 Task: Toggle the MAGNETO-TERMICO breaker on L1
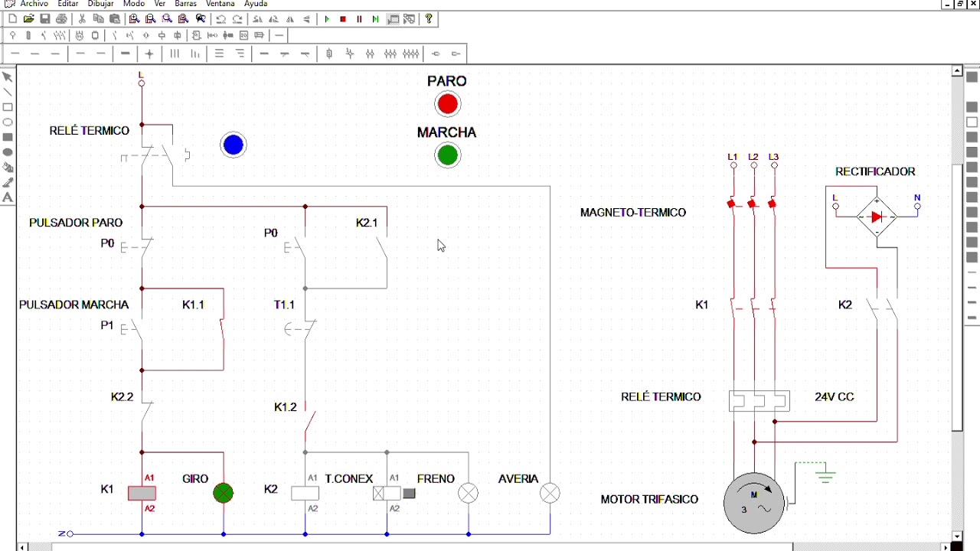(x=732, y=204)
